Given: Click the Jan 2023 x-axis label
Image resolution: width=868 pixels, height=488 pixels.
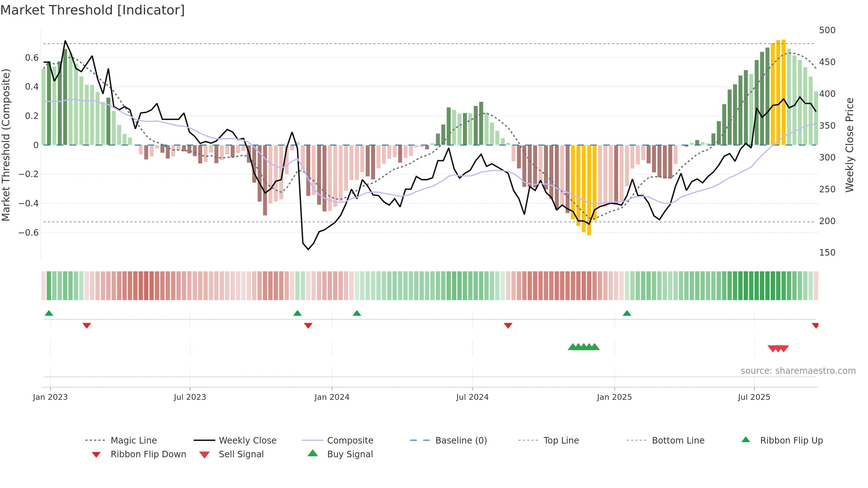Looking at the screenshot, I should click(50, 397).
